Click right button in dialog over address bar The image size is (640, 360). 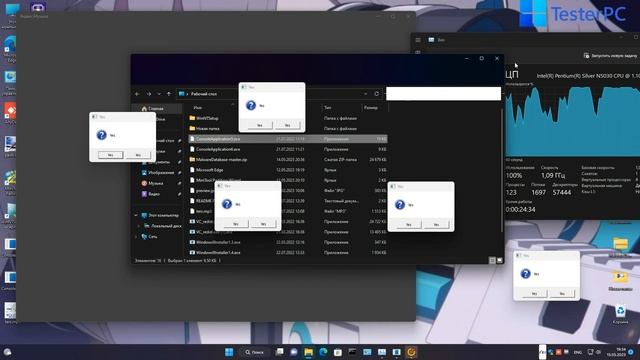(287, 125)
